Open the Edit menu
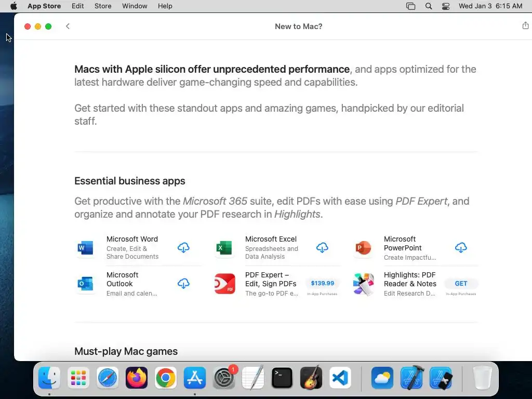The image size is (532, 399). (78, 6)
